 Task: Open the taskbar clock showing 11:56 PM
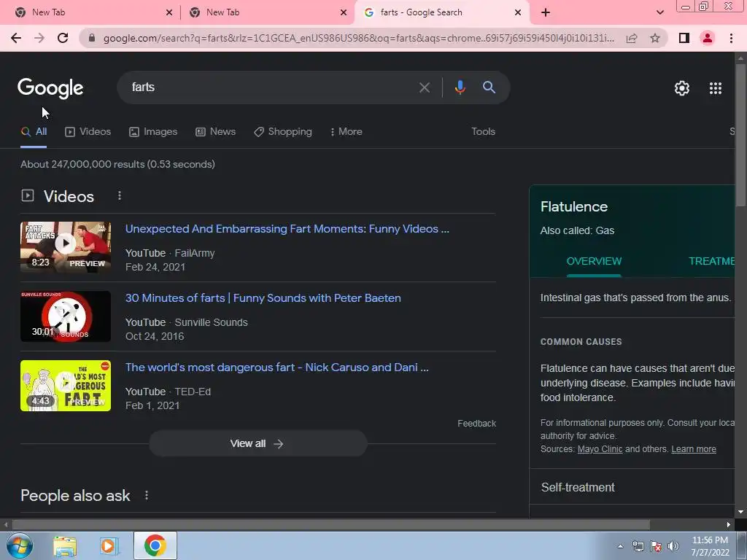point(710,546)
